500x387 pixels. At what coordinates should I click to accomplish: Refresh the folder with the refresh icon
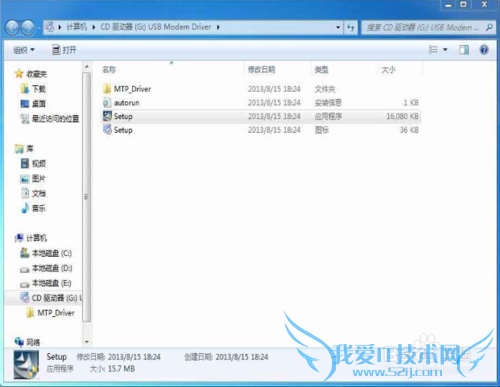351,27
